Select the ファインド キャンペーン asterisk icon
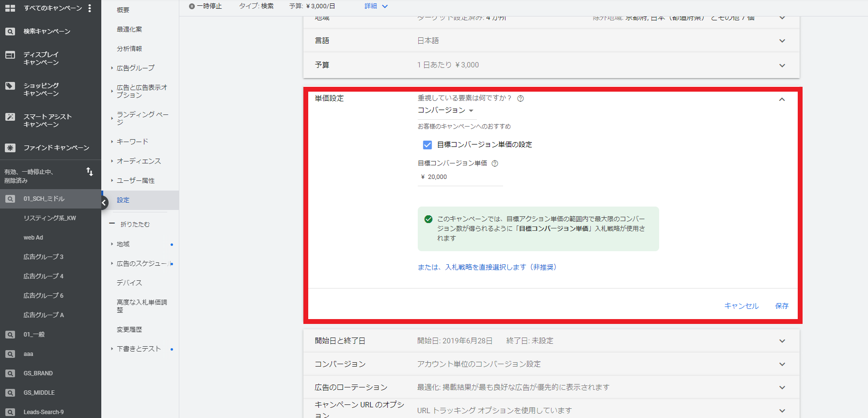This screenshot has height=418, width=868. click(10, 148)
